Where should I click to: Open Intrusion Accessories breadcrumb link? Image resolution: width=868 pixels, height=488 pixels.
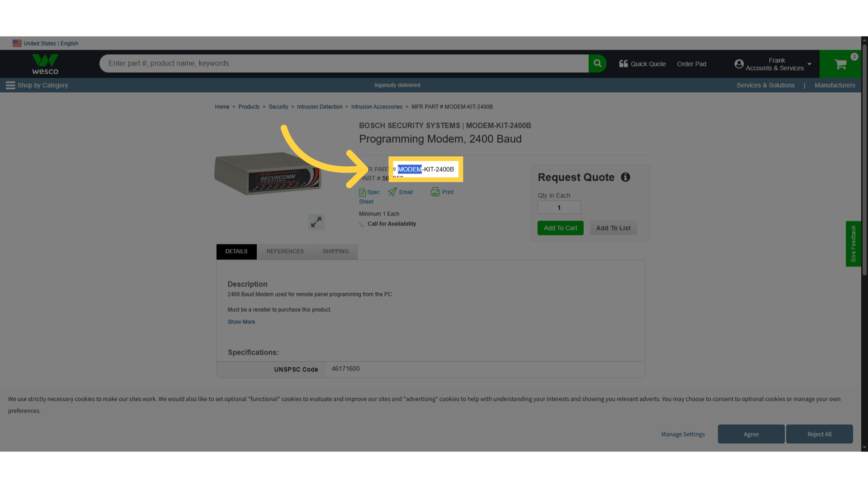coord(377,107)
